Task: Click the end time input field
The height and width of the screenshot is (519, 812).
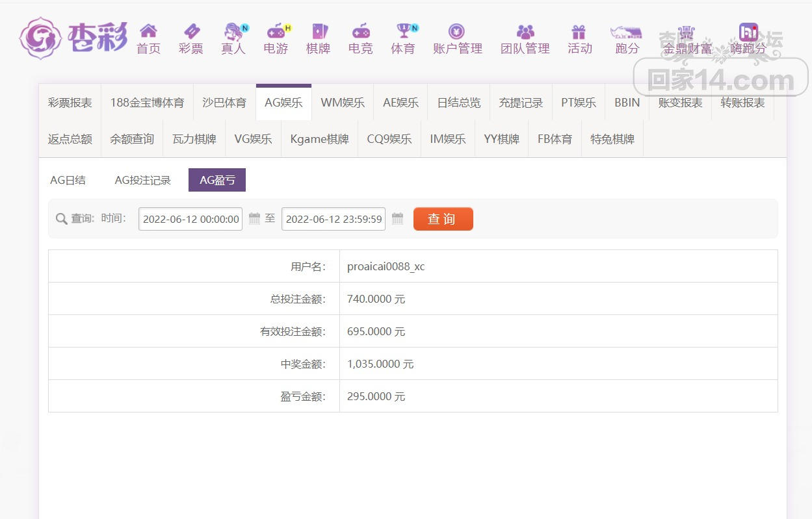Action: click(x=334, y=220)
